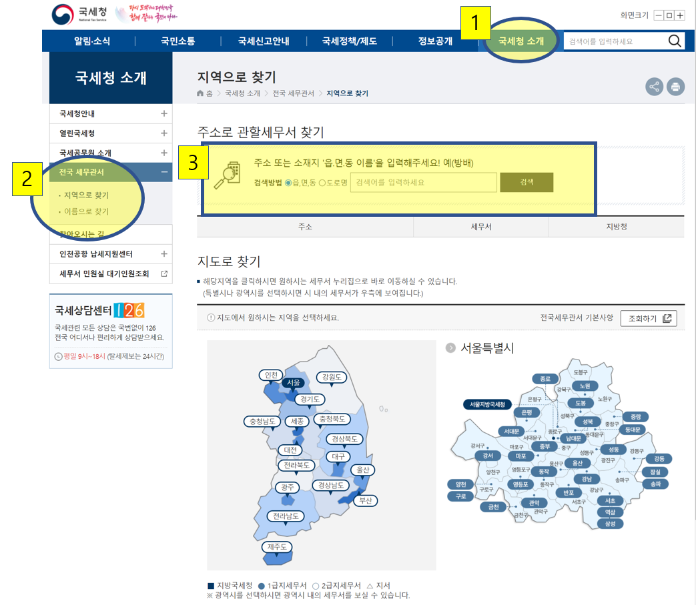Select 세종 marker on the map
The width and height of the screenshot is (700, 605).
coord(298,421)
